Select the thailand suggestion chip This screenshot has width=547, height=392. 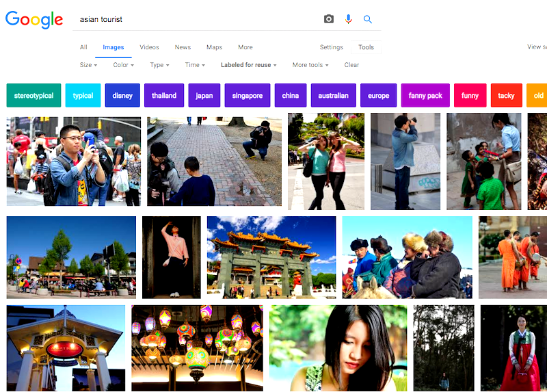point(164,96)
